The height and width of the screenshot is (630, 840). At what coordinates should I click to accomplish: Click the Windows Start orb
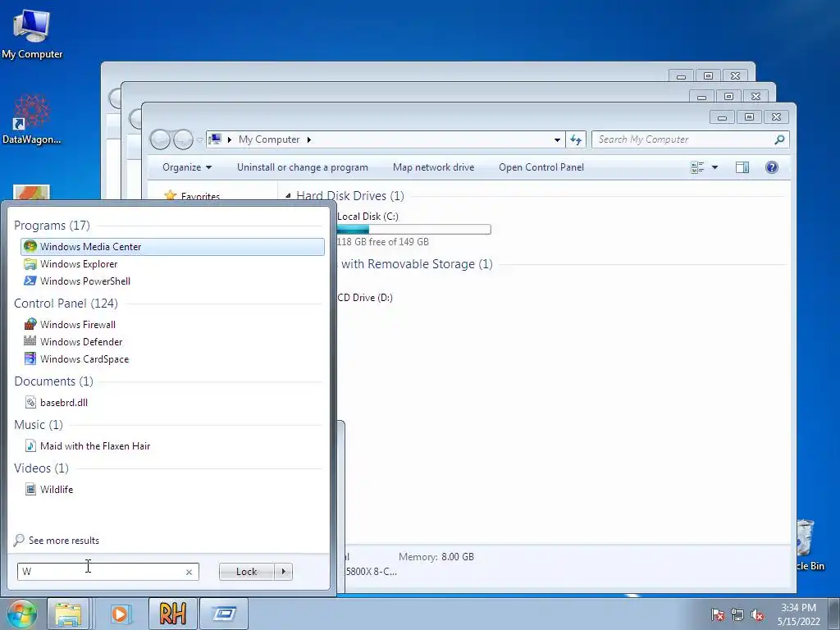pos(21,614)
